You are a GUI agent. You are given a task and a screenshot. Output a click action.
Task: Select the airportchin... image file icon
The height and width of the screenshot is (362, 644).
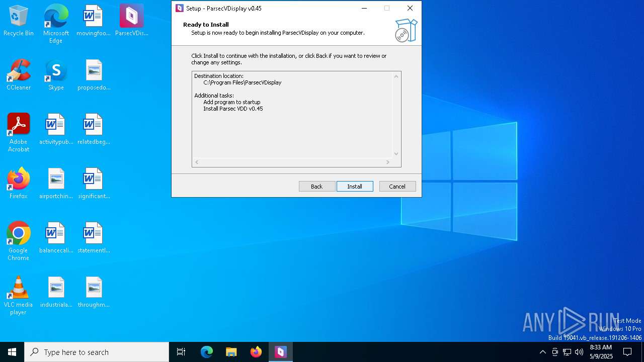(56, 184)
